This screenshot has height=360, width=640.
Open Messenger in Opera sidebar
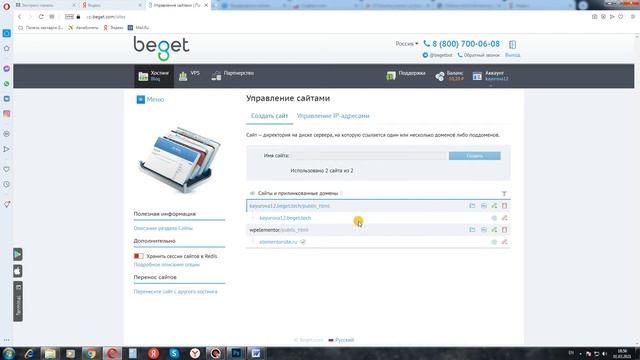click(x=7, y=69)
